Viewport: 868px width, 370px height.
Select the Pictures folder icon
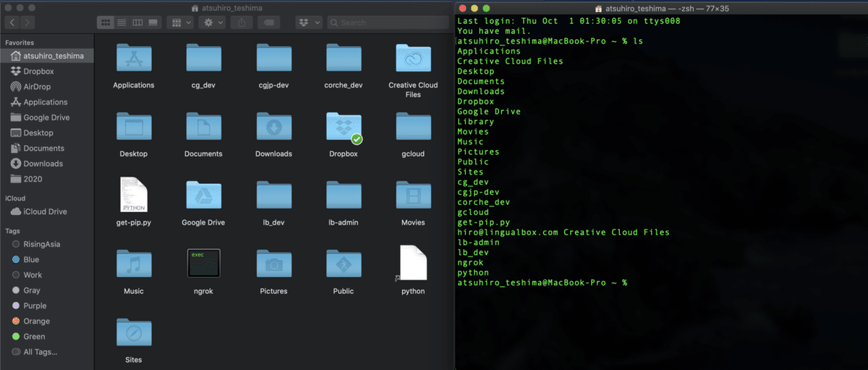click(x=273, y=264)
